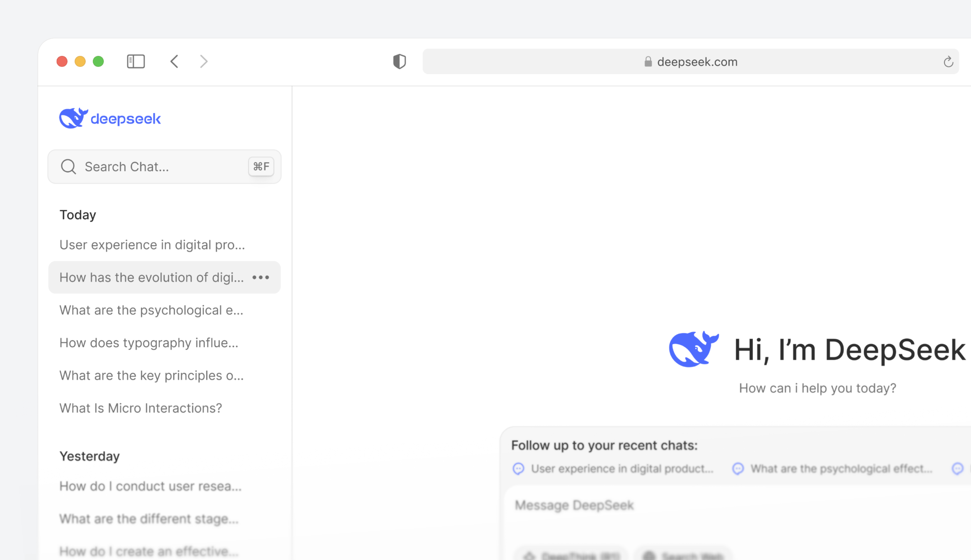
Task: Open 'What are the psychological e...' chat
Action: pyautogui.click(x=151, y=310)
